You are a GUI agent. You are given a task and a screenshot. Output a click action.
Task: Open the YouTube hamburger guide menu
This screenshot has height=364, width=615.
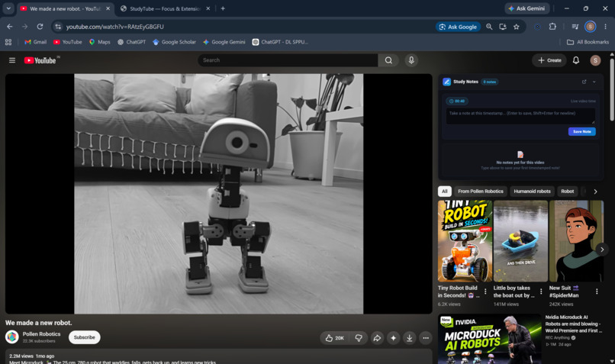pyautogui.click(x=12, y=60)
